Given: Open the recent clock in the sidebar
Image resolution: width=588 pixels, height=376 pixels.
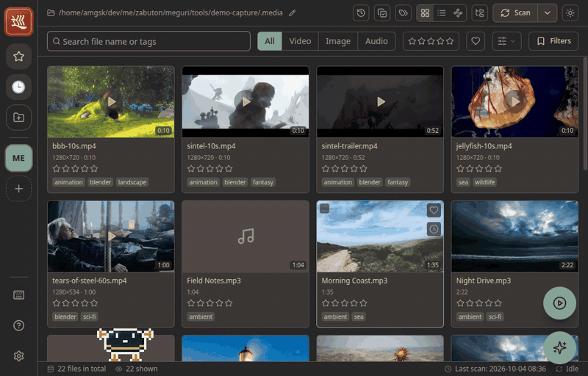Looking at the screenshot, I should point(19,87).
